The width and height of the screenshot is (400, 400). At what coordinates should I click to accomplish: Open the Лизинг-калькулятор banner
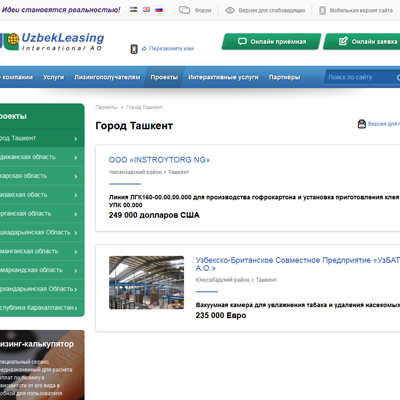pyautogui.click(x=42, y=365)
